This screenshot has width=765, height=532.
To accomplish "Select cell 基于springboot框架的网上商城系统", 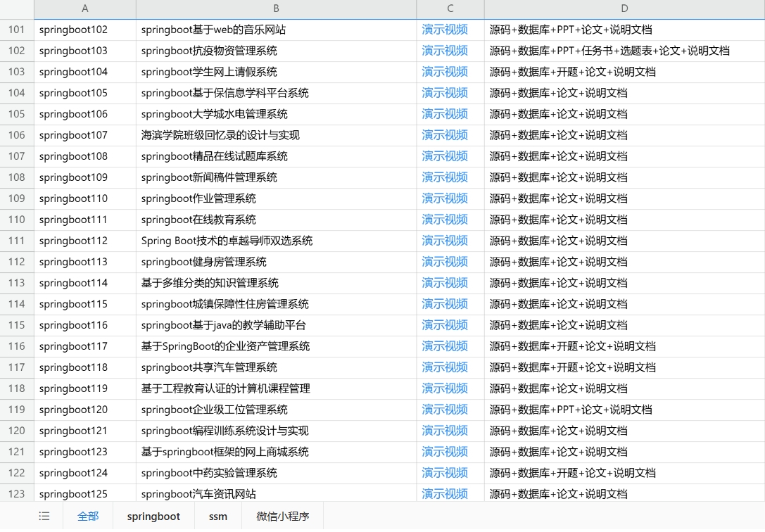I will tap(276, 452).
